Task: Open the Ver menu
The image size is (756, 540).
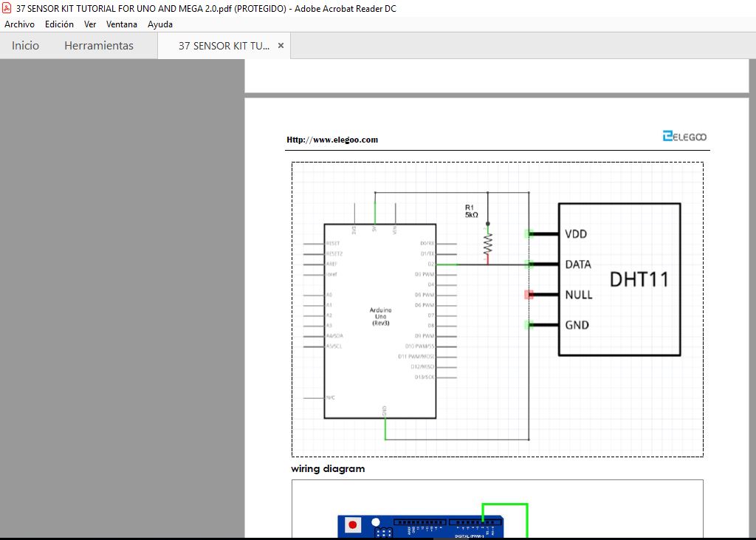Action: (89, 24)
